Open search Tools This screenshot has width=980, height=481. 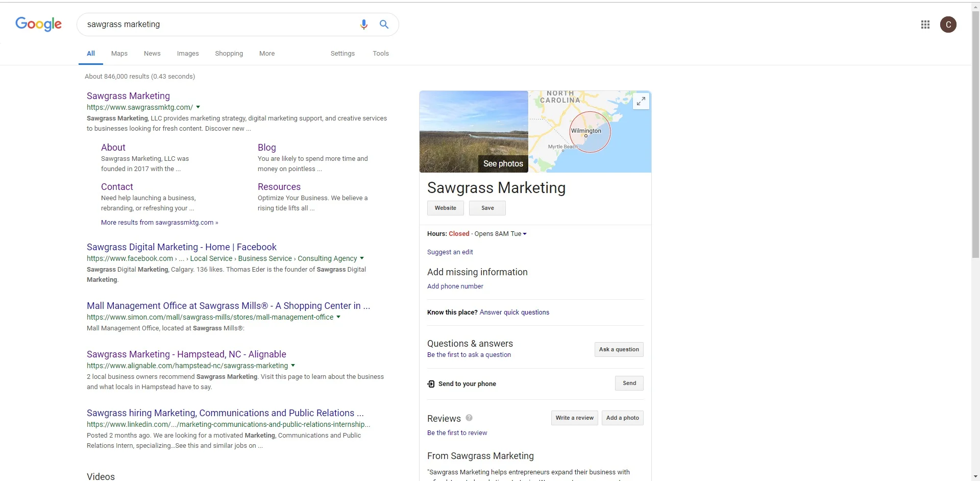click(381, 54)
